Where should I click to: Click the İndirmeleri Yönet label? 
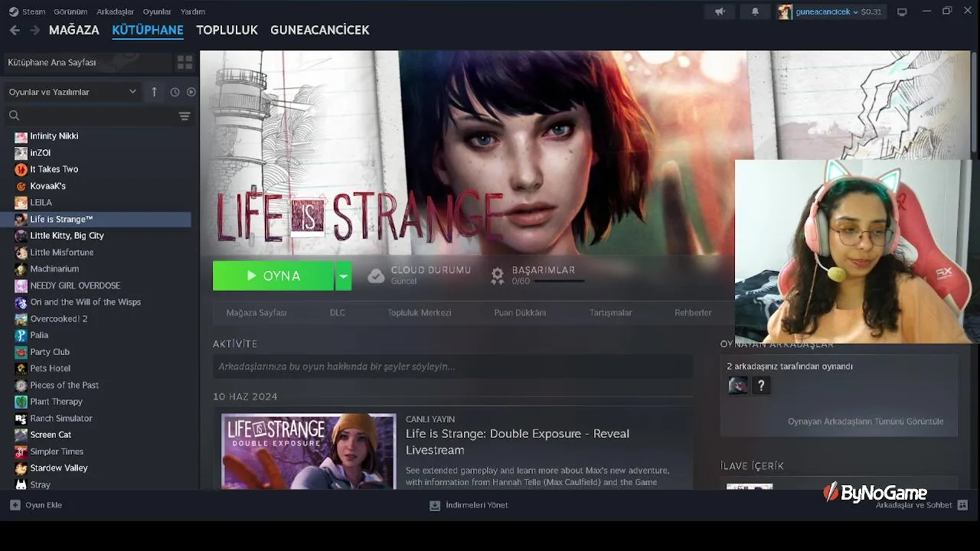click(x=477, y=505)
